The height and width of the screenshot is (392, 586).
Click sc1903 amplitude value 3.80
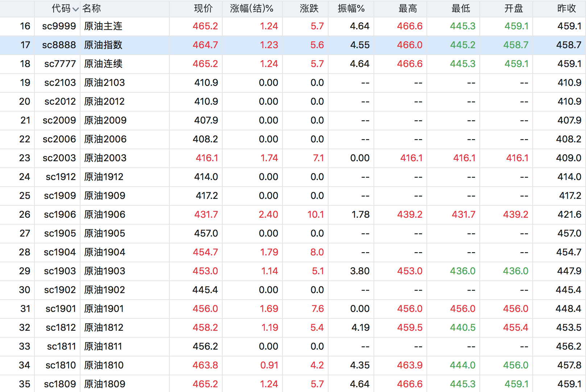tap(360, 271)
